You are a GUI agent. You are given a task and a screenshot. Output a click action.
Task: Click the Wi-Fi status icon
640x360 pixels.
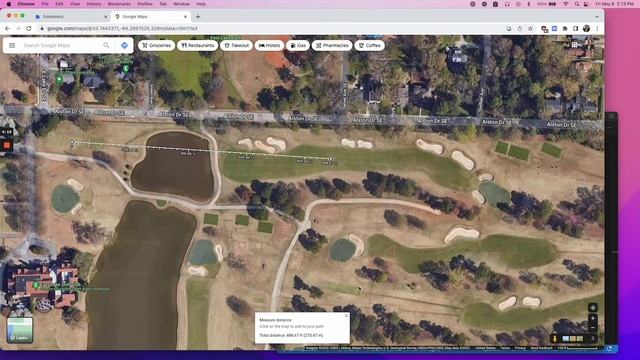tap(565, 4)
